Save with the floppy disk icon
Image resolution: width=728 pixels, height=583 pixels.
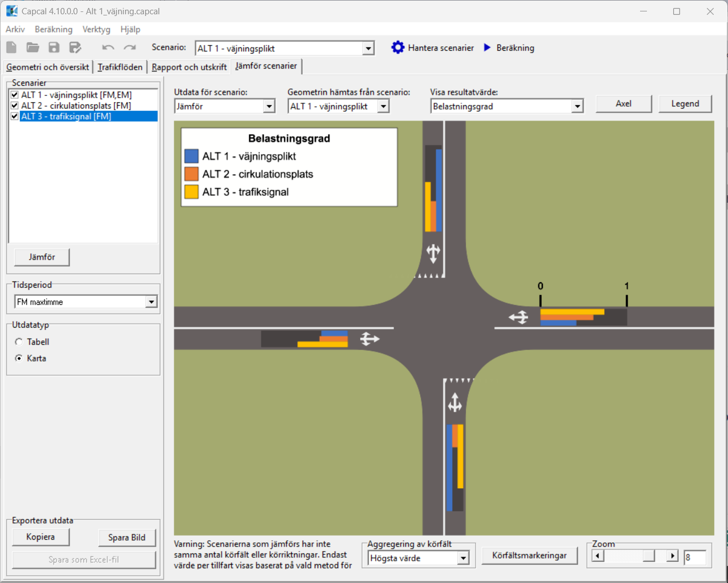pos(54,47)
